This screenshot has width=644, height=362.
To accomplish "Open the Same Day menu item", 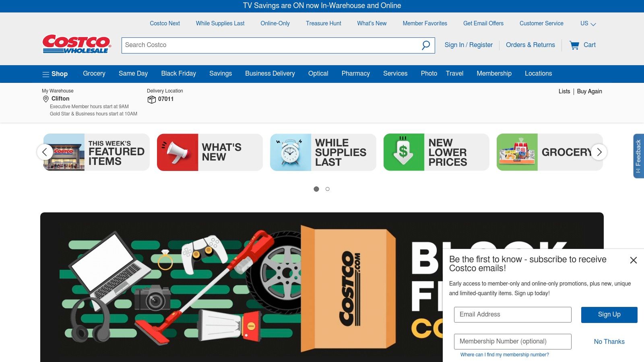I will [x=133, y=74].
